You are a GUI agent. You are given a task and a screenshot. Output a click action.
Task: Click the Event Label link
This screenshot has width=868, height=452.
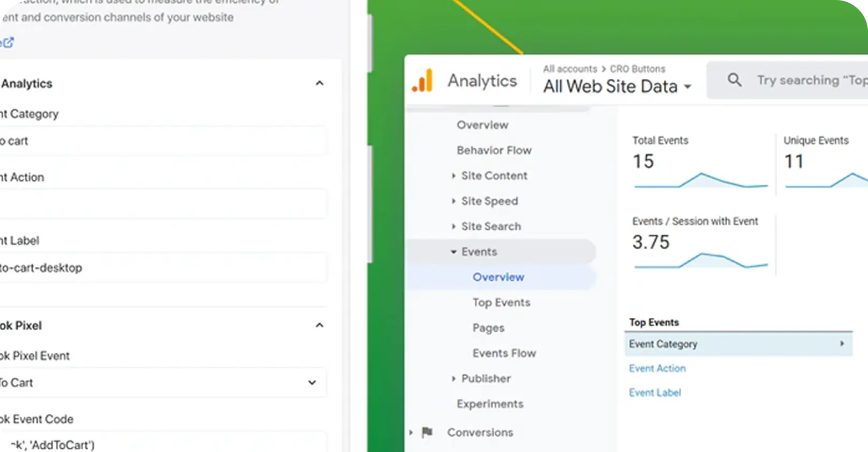[x=655, y=393]
